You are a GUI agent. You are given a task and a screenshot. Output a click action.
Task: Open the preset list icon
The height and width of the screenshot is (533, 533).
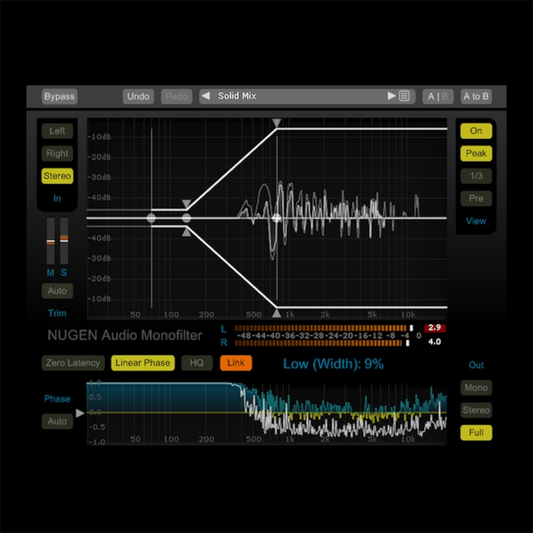[404, 96]
